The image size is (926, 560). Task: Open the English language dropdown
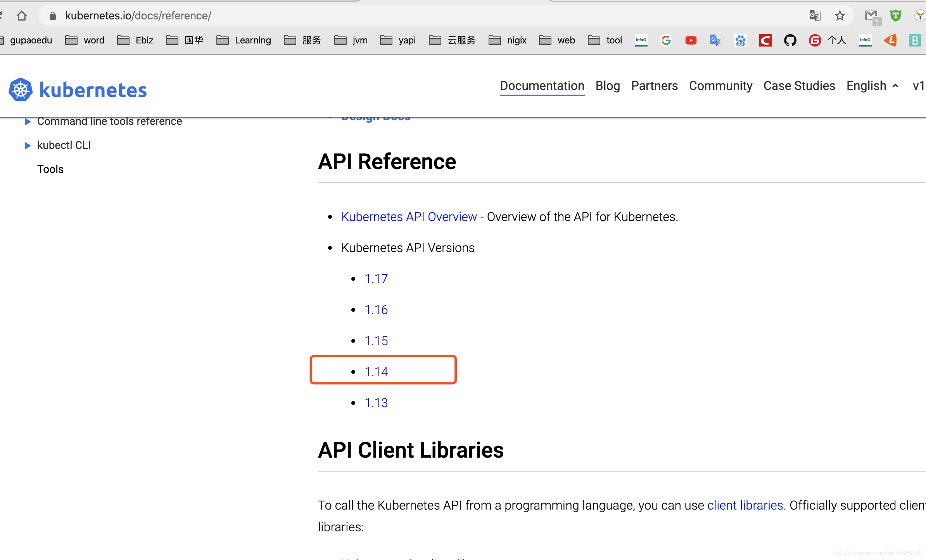(x=872, y=86)
